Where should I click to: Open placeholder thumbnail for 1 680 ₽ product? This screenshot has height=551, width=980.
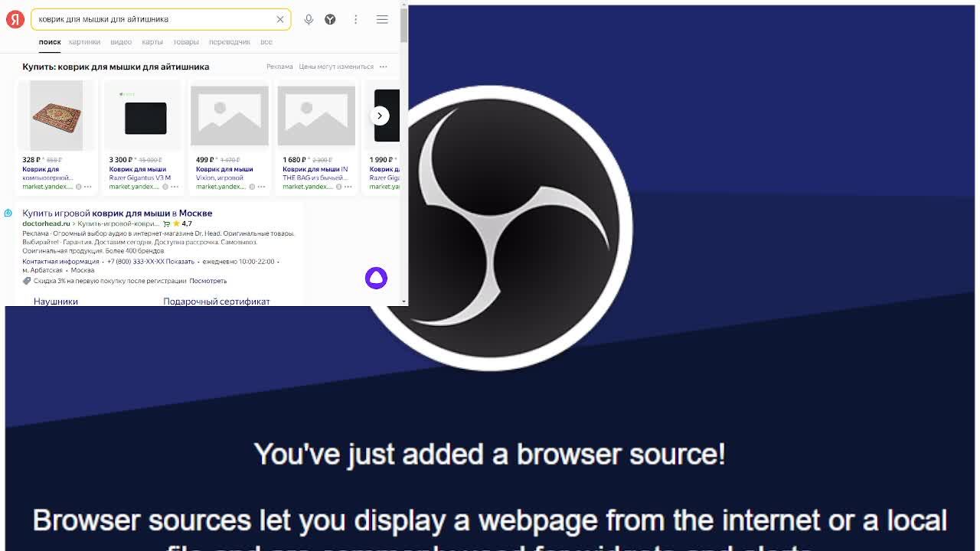coord(316,116)
